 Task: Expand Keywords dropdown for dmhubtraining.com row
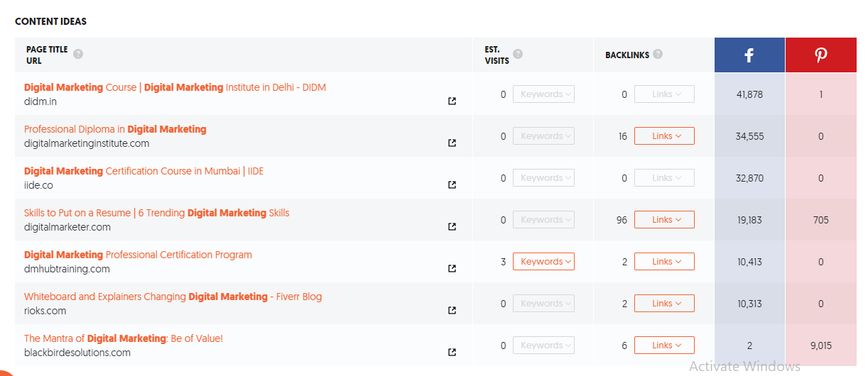[x=543, y=262]
